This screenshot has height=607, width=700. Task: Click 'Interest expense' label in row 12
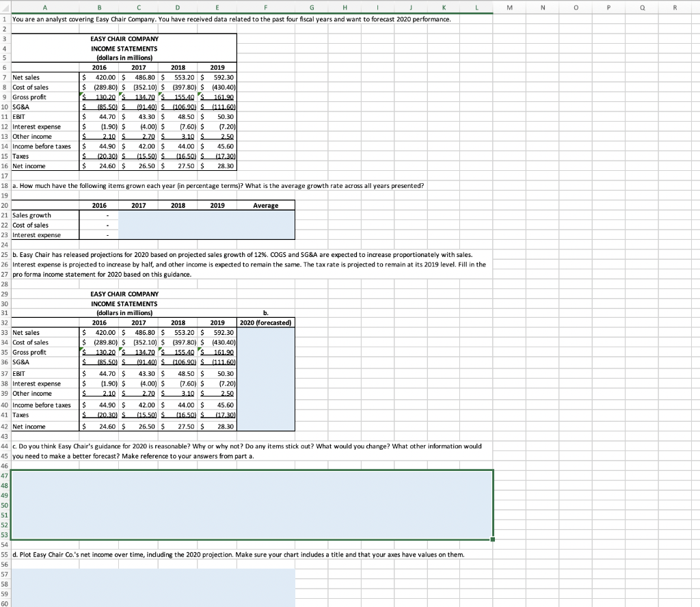click(x=36, y=126)
